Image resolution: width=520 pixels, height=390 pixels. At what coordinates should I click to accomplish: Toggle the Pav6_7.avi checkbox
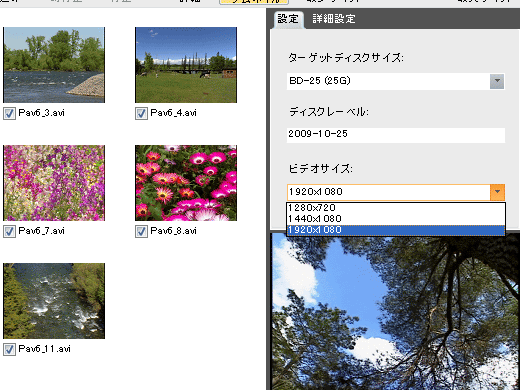point(9,232)
